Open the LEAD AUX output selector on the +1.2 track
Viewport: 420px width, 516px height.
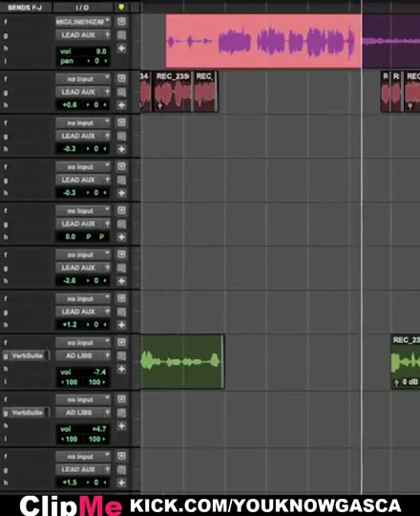(x=83, y=312)
